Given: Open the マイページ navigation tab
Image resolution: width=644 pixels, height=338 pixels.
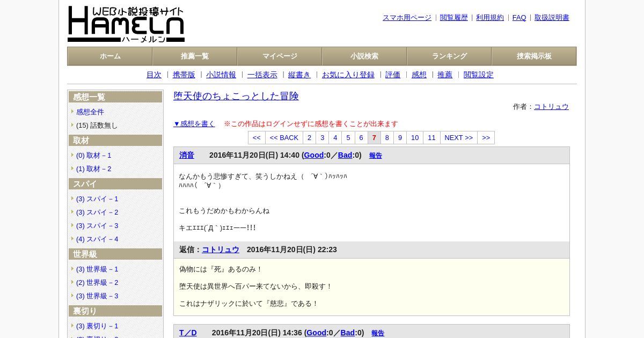Looking at the screenshot, I should 280,56.
